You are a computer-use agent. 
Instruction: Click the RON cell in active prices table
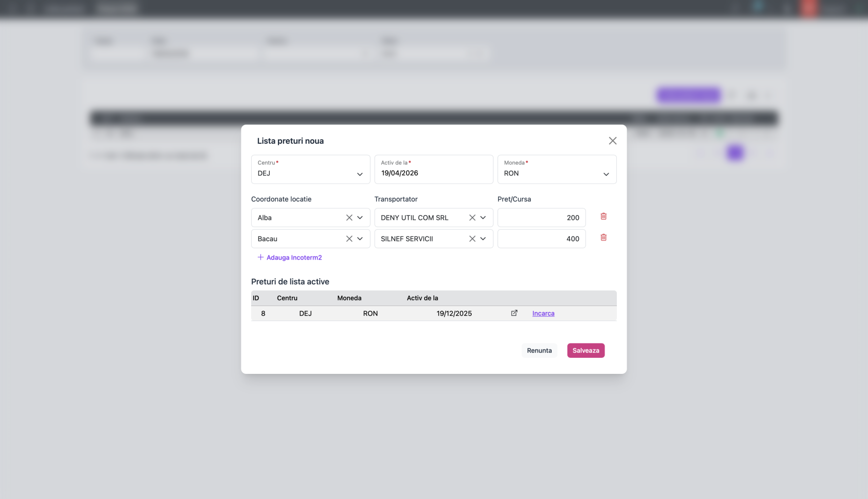(x=370, y=313)
